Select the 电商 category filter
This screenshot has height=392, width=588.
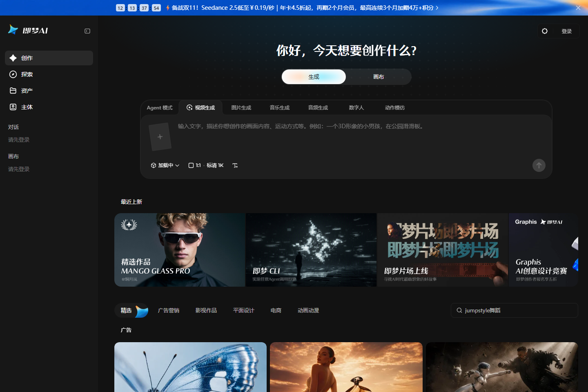[x=276, y=311]
